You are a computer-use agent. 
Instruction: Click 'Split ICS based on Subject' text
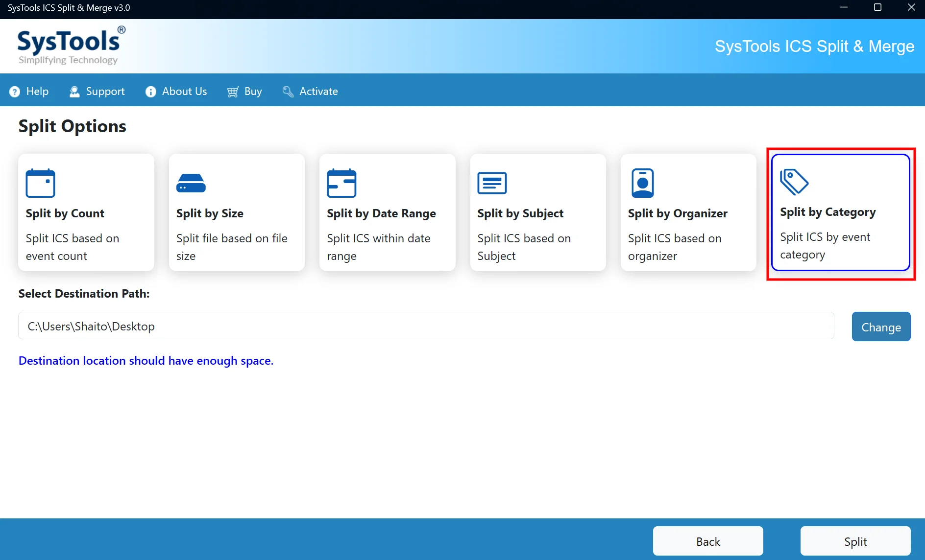coord(524,247)
